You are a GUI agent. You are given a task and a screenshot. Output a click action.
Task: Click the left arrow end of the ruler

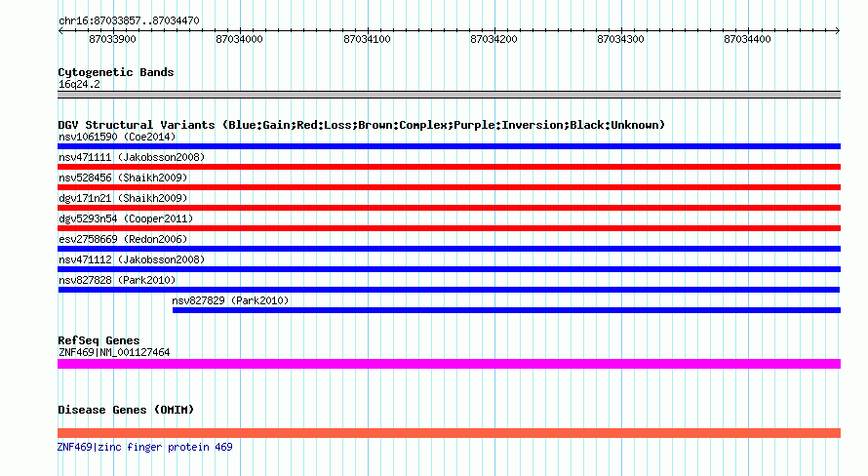pos(60,31)
